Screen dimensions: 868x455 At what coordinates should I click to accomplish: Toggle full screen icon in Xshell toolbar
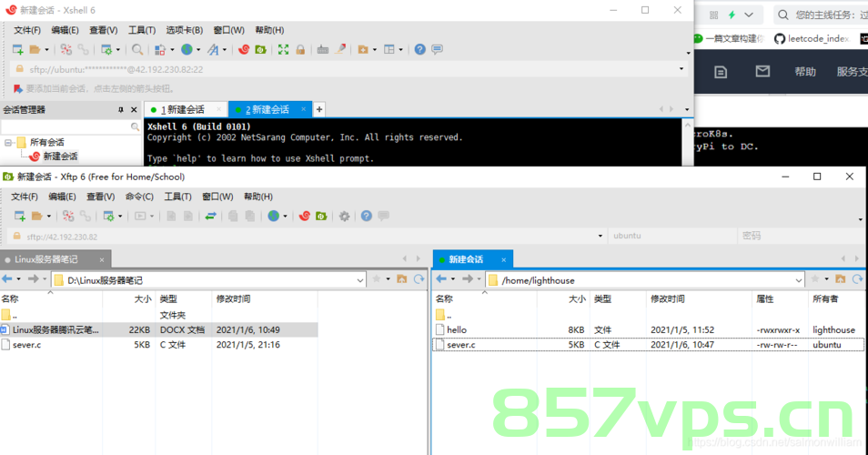[x=284, y=50]
